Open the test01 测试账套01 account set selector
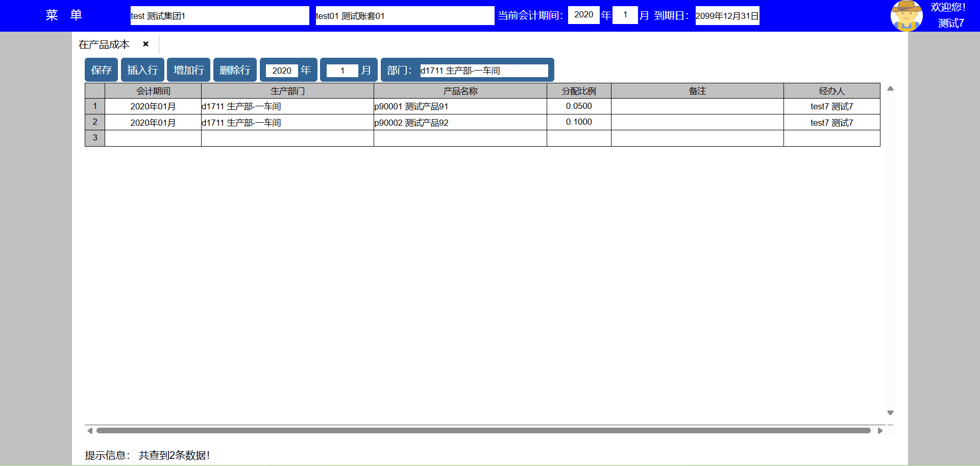The width and height of the screenshot is (980, 466). 404,16
